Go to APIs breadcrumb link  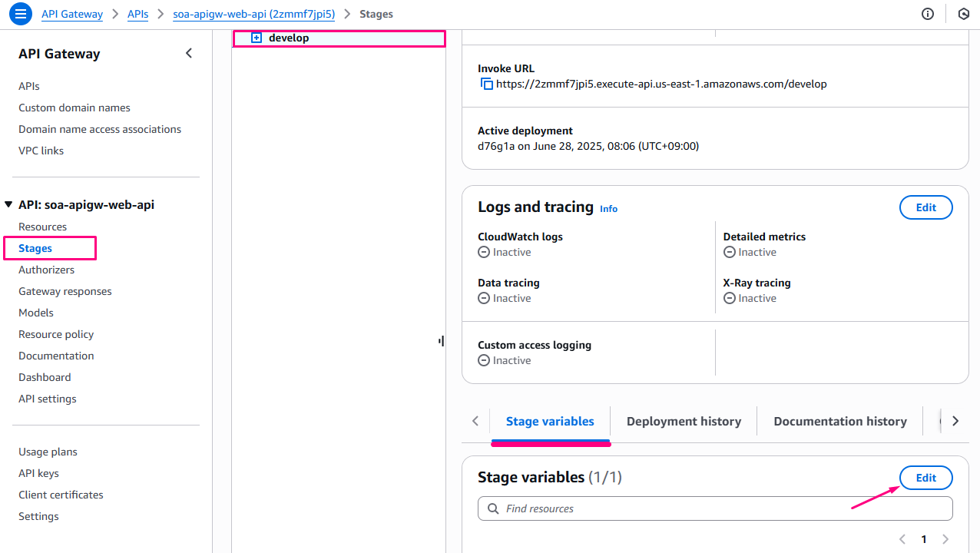[x=137, y=14]
